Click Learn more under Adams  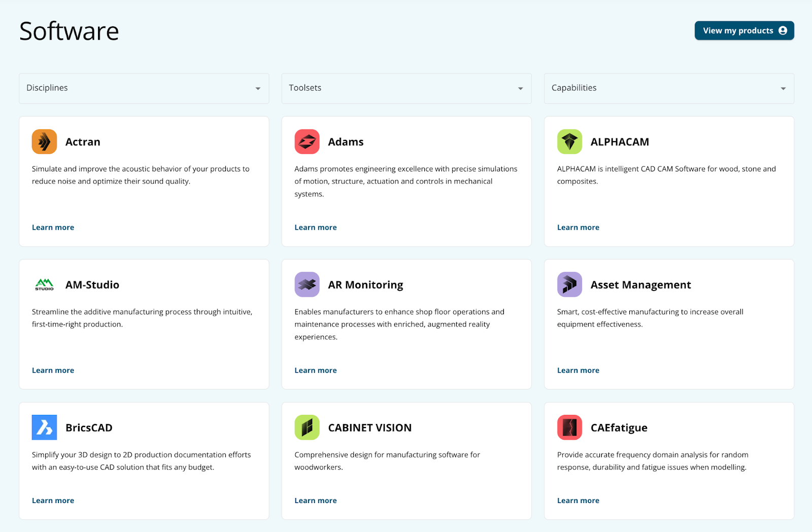tap(316, 227)
